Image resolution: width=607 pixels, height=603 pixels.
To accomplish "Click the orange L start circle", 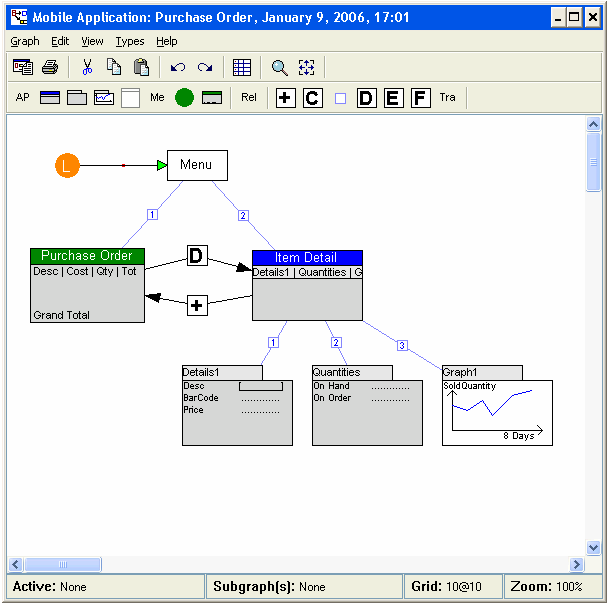I will point(67,166).
